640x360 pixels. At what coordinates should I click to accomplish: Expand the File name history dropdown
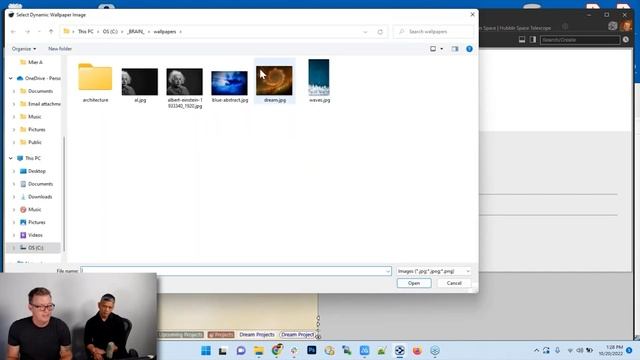(x=388, y=271)
